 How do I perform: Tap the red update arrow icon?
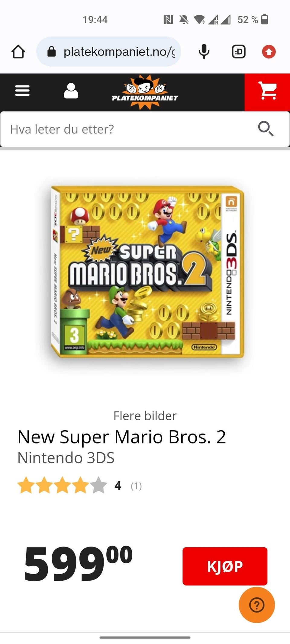(x=269, y=52)
